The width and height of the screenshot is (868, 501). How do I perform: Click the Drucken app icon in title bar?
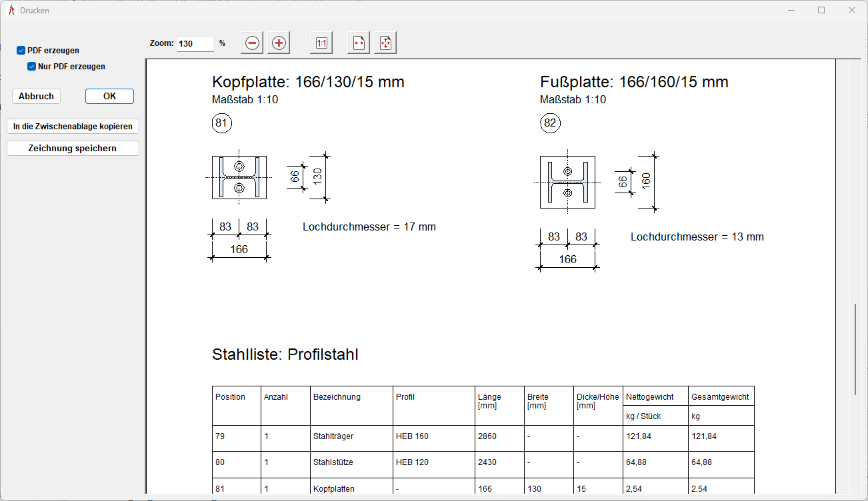click(11, 11)
